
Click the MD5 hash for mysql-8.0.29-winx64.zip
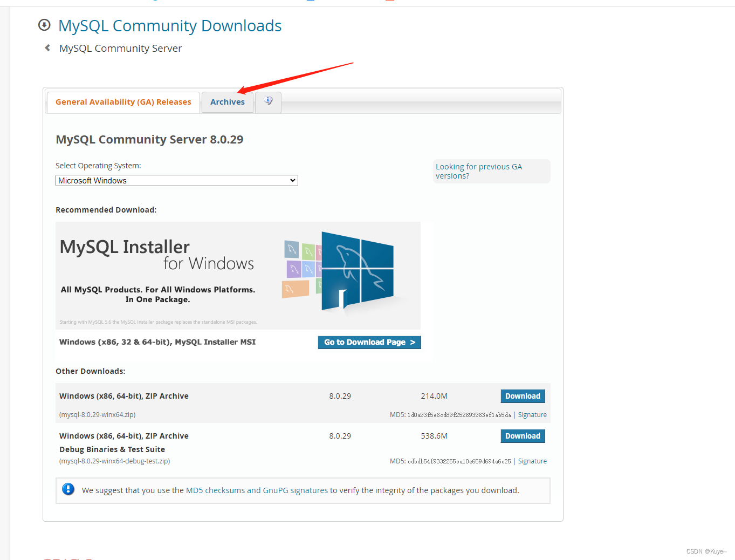[459, 415]
